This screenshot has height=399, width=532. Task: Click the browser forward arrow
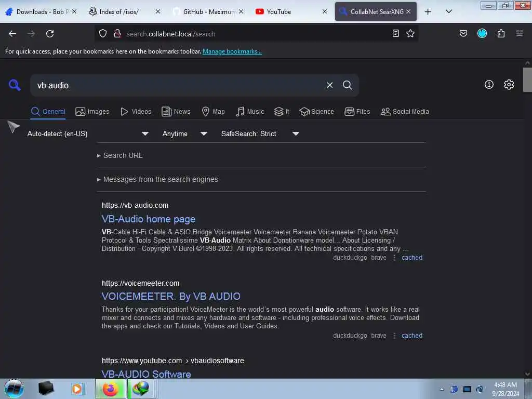pos(31,34)
